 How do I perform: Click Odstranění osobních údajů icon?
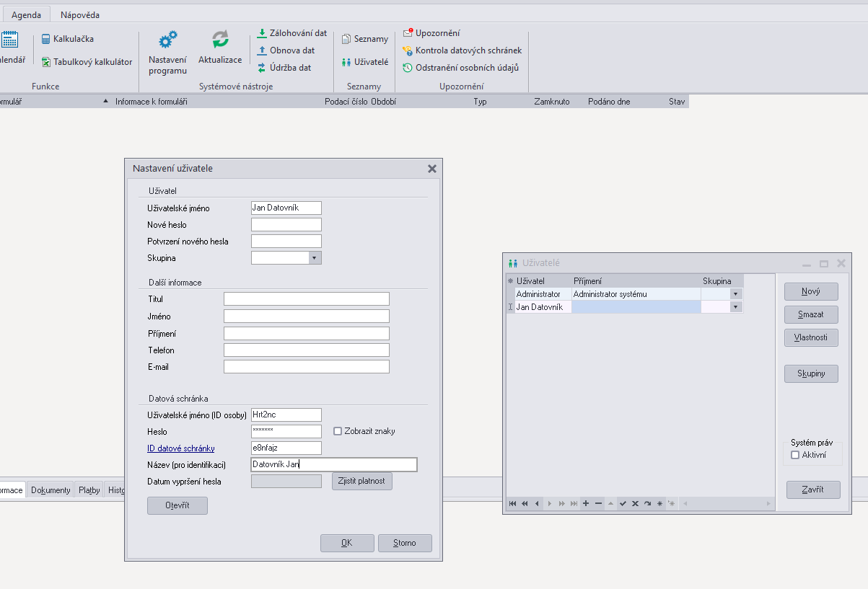point(408,68)
